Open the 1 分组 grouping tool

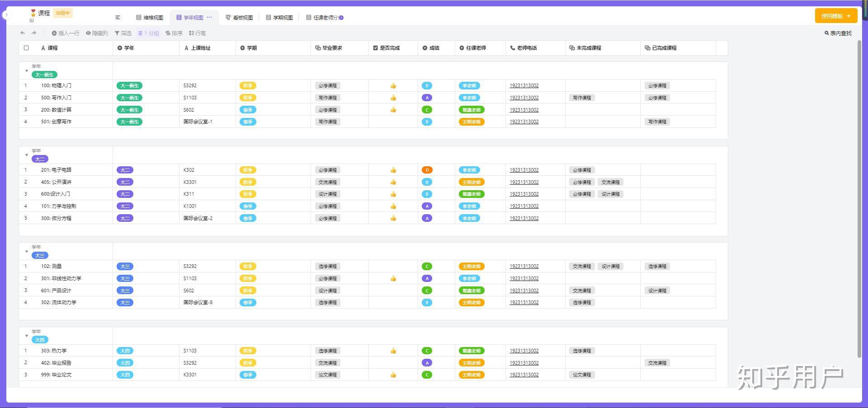click(x=148, y=33)
